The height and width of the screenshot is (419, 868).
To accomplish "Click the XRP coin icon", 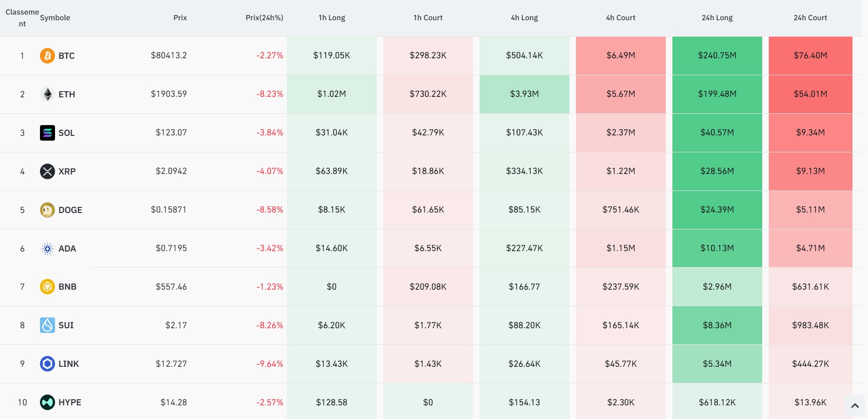I will (47, 171).
